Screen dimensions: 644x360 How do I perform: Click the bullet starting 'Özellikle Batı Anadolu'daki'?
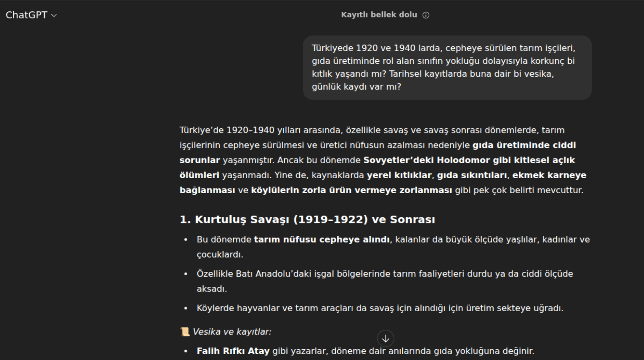(x=384, y=274)
